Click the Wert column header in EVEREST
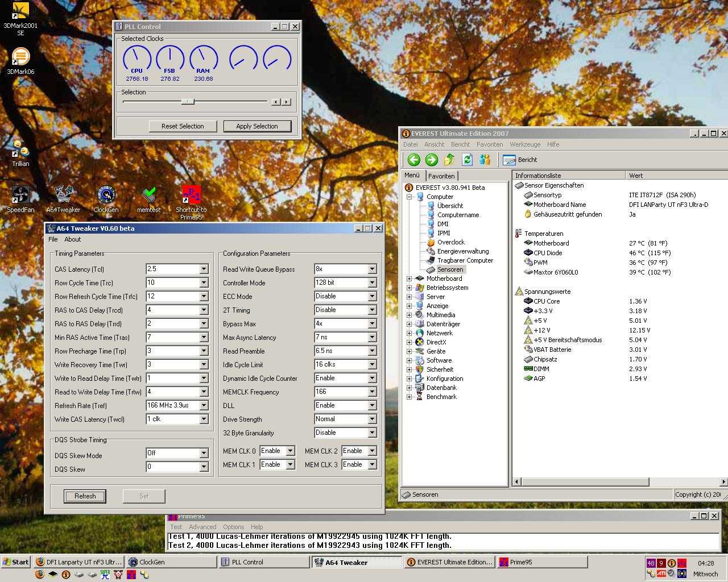 click(677, 176)
